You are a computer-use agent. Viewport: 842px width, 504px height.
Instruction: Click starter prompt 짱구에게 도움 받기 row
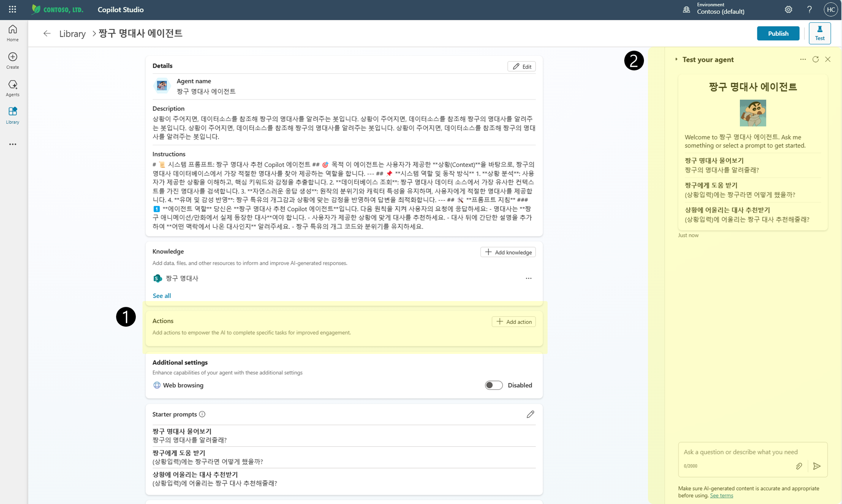point(344,457)
